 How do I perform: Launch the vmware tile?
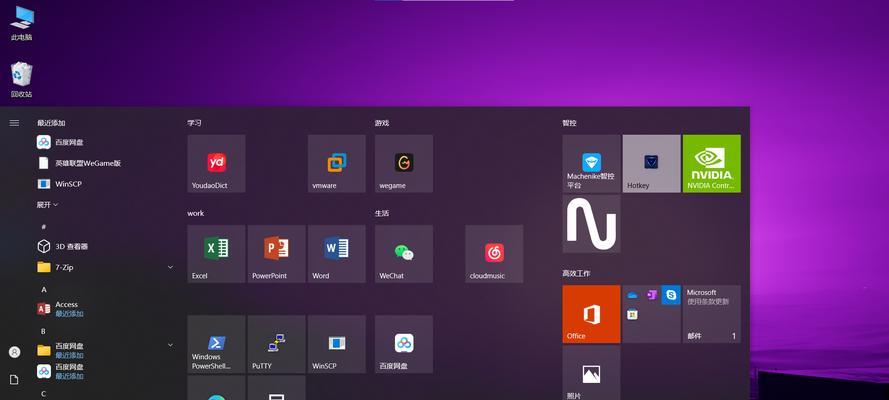(336, 164)
